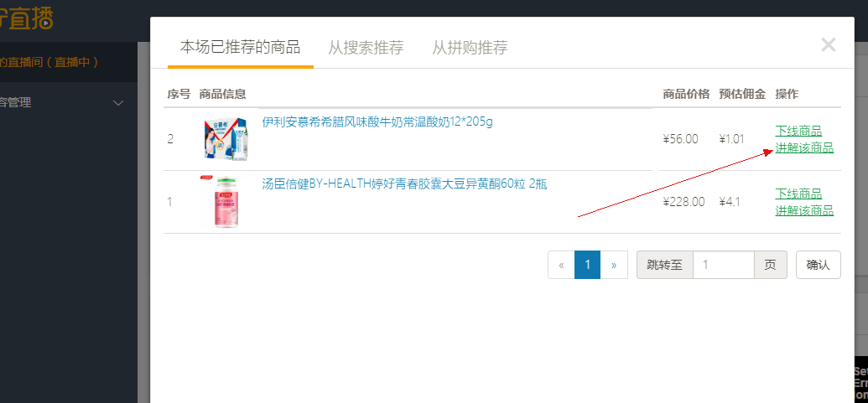Click the 序号 column header

click(x=179, y=94)
